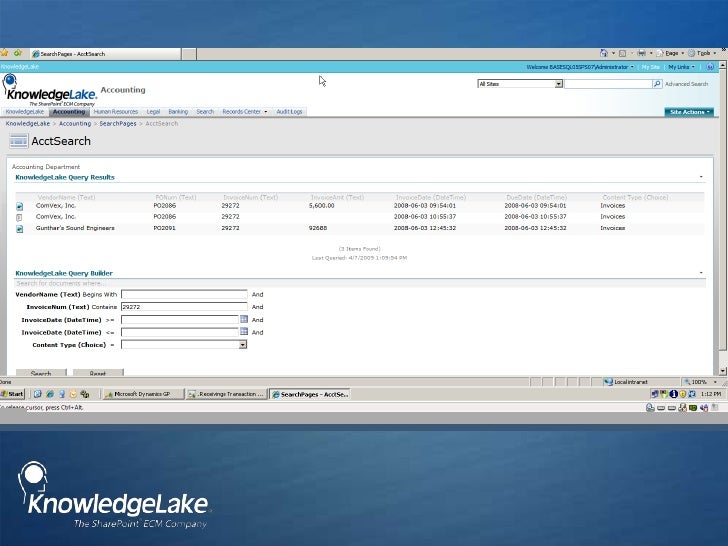This screenshot has width=728, height=546.
Task: Switch to Receivings Transaction taskbar window
Action: pos(226,394)
